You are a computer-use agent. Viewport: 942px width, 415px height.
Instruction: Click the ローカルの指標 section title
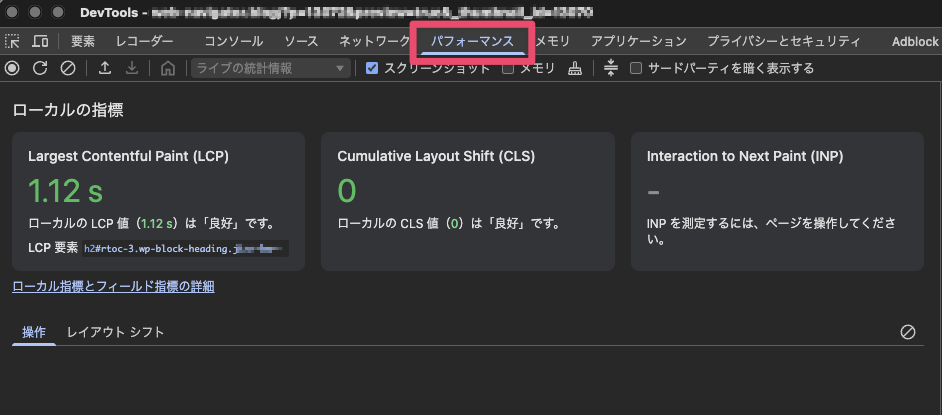(x=68, y=111)
